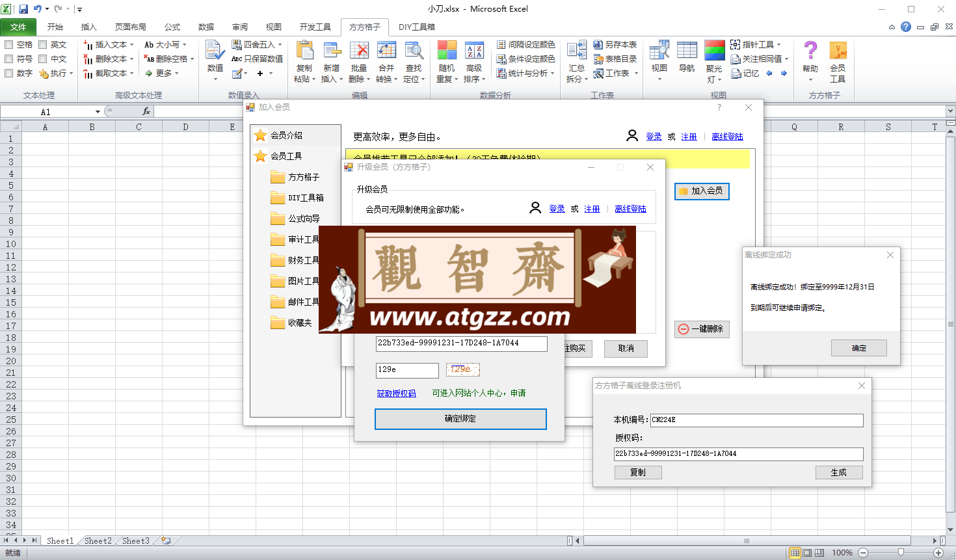The image size is (956, 560).
Task: Click the 确定绑定 confirm binding button
Action: click(460, 419)
